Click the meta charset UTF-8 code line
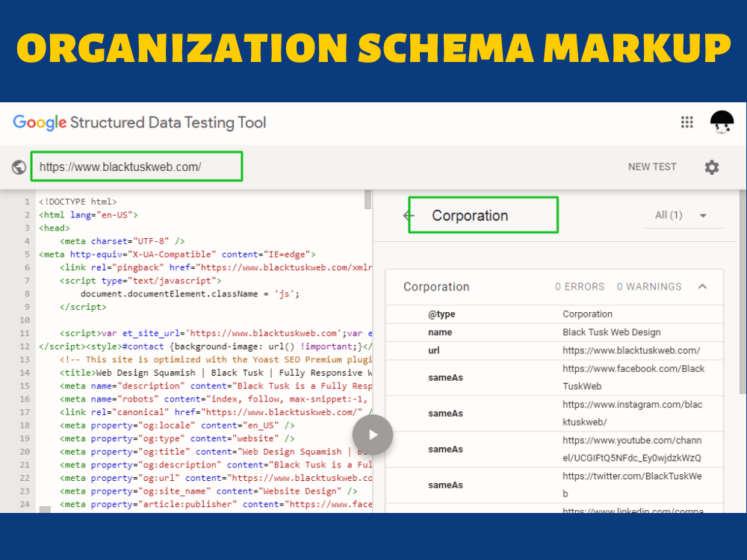Viewport: 747px width, 560px height. pos(122,241)
